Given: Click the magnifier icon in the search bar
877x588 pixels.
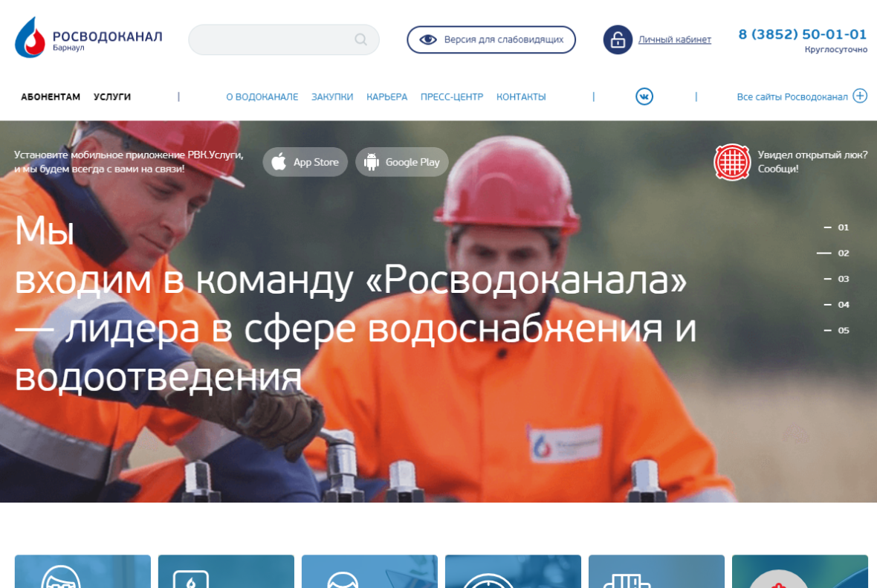Looking at the screenshot, I should [361, 39].
